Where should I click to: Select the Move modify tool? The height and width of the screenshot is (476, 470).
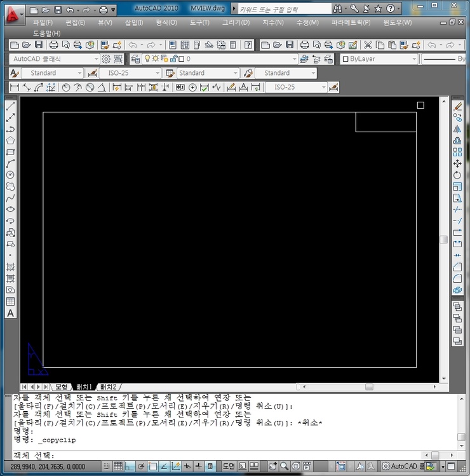tap(457, 163)
